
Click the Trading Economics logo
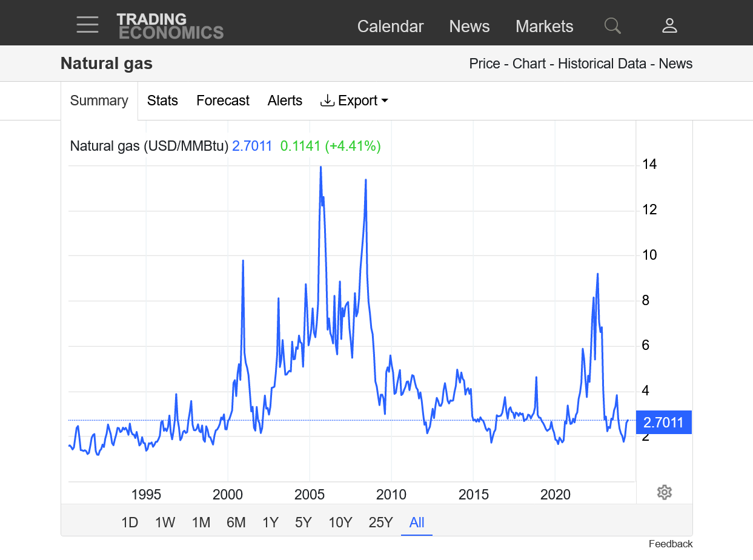[170, 26]
